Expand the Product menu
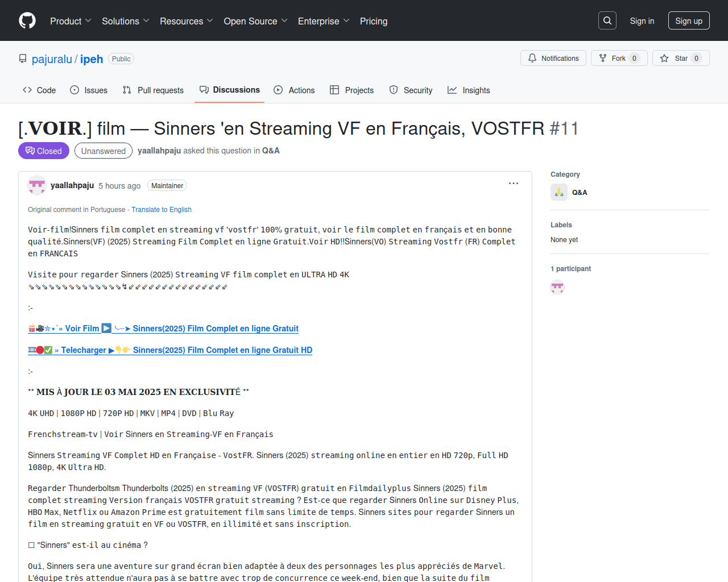Image resolution: width=728 pixels, height=582 pixels. click(x=71, y=21)
